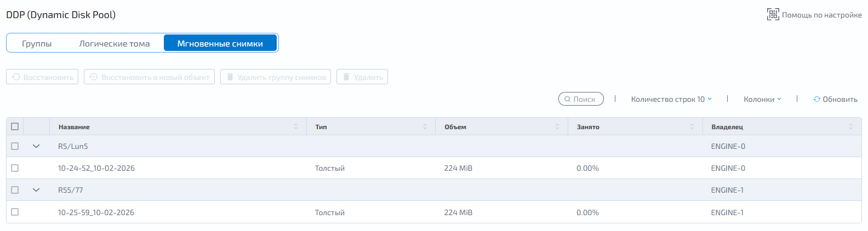Click sort arrows in Занято column header

pyautogui.click(x=692, y=126)
